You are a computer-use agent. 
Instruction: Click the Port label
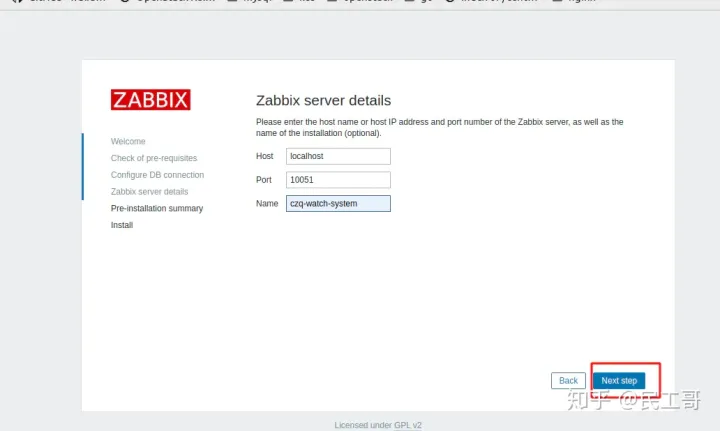coord(264,180)
